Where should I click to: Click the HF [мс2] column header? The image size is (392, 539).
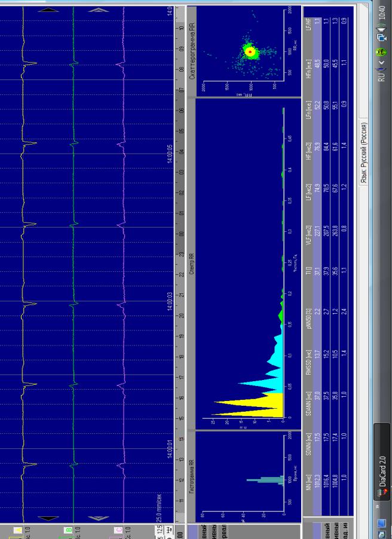pyautogui.click(x=309, y=151)
